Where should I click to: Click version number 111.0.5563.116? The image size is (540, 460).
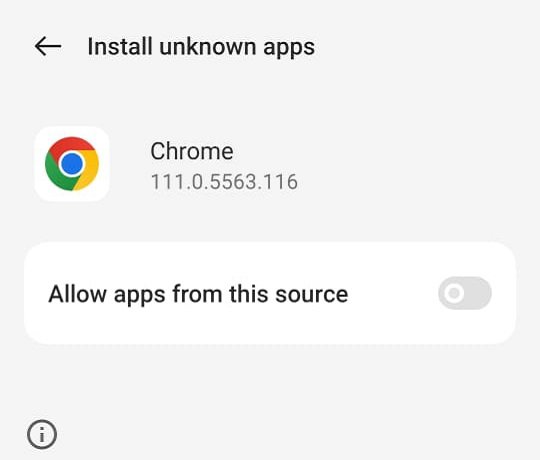224,181
